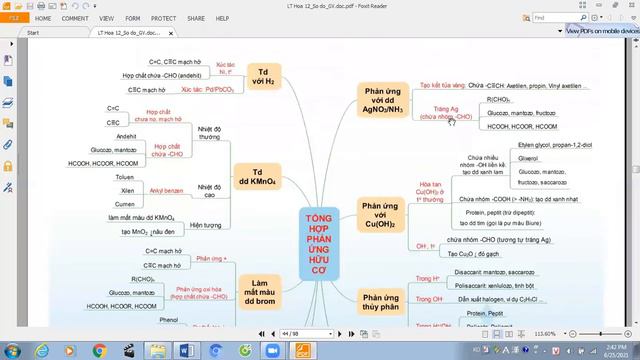Viewport: 640px width, 360px height.
Task: Open the Layers panel icon in the sidebar
Action: coord(8,102)
